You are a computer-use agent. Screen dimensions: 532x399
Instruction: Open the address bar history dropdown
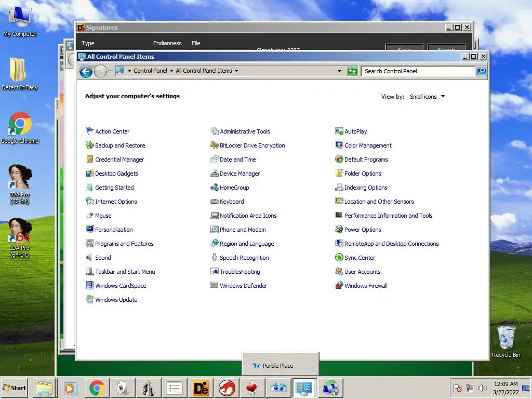coord(339,71)
